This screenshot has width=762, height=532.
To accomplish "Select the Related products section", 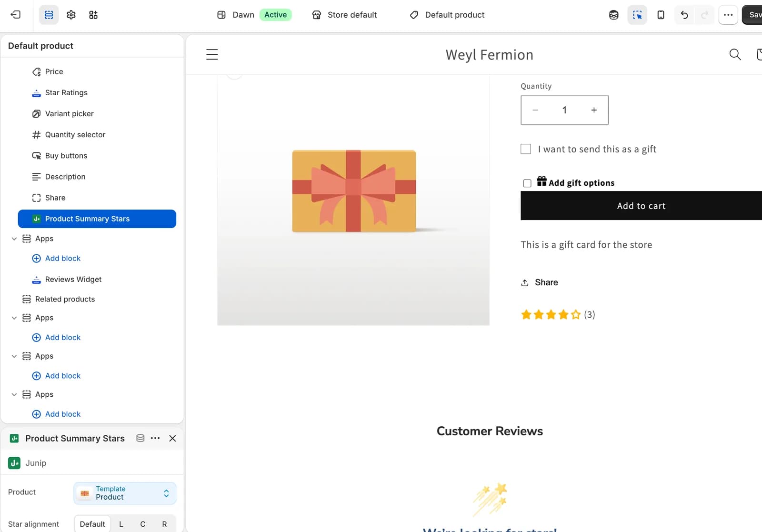I will [x=92, y=299].
